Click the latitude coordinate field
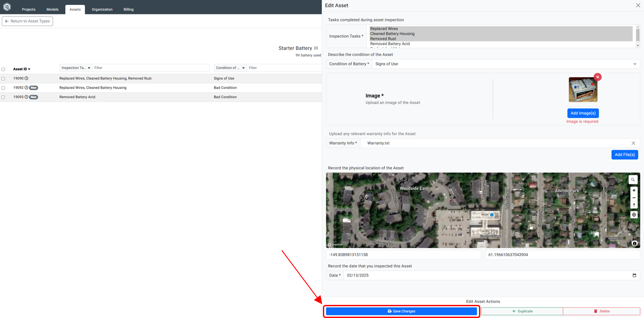The width and height of the screenshot is (644, 318). (x=563, y=255)
